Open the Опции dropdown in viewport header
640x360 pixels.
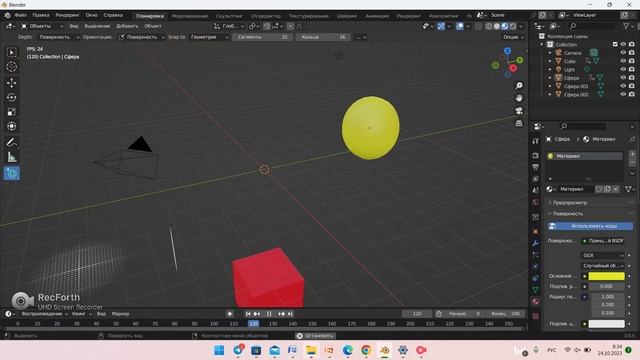click(513, 37)
